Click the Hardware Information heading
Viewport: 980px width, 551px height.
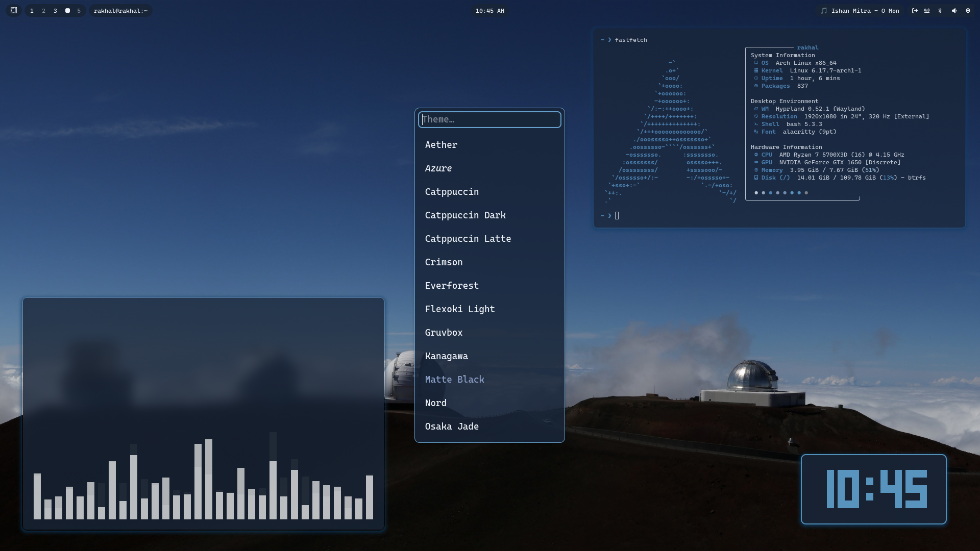786,147
